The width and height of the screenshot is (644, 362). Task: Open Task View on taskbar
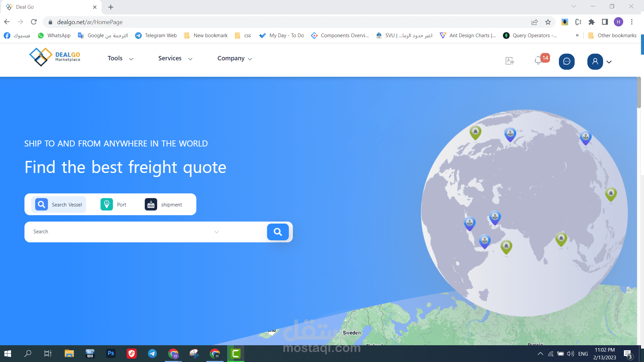pyautogui.click(x=48, y=354)
